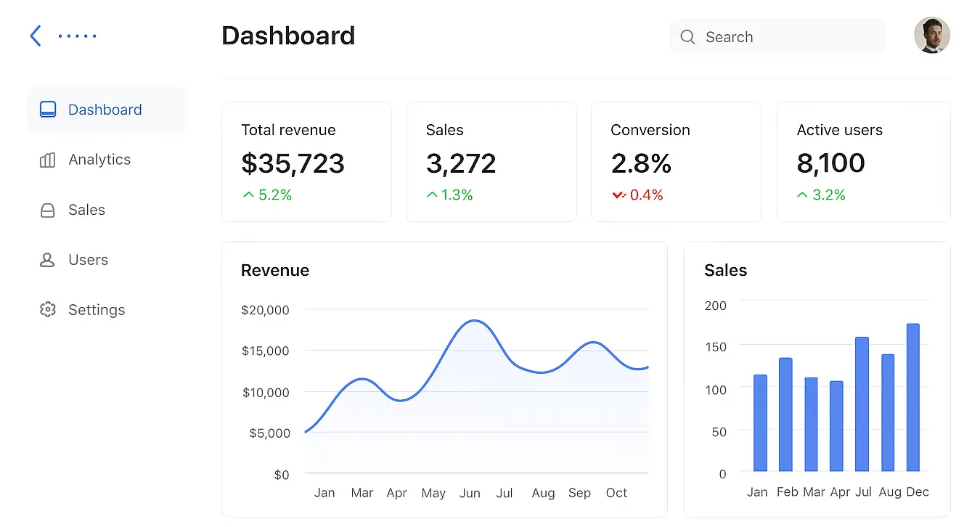The width and height of the screenshot is (980, 527).
Task: Click the Jul bar in Sales chart
Action: 862,404
